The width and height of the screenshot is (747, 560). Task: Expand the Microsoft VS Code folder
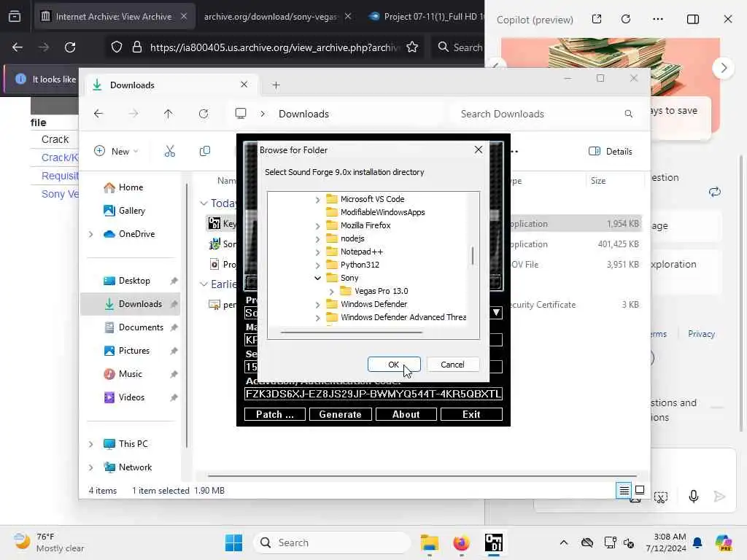(318, 200)
